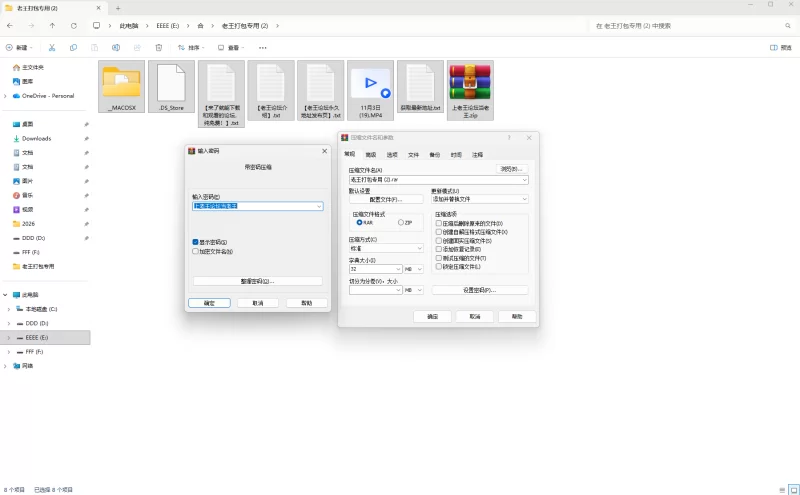Select the 【老王论坛永久地址发布页】.txt file
Viewport: 800px width, 495px height.
pos(320,90)
